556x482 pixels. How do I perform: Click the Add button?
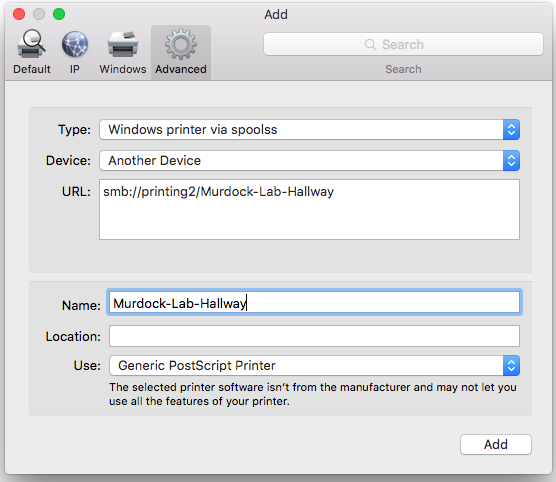tap(496, 444)
